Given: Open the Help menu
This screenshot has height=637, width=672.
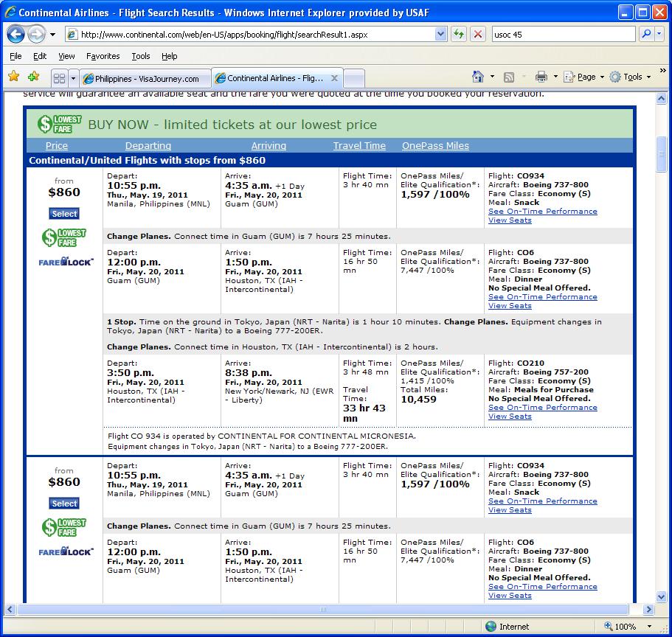Looking at the screenshot, I should coord(169,56).
